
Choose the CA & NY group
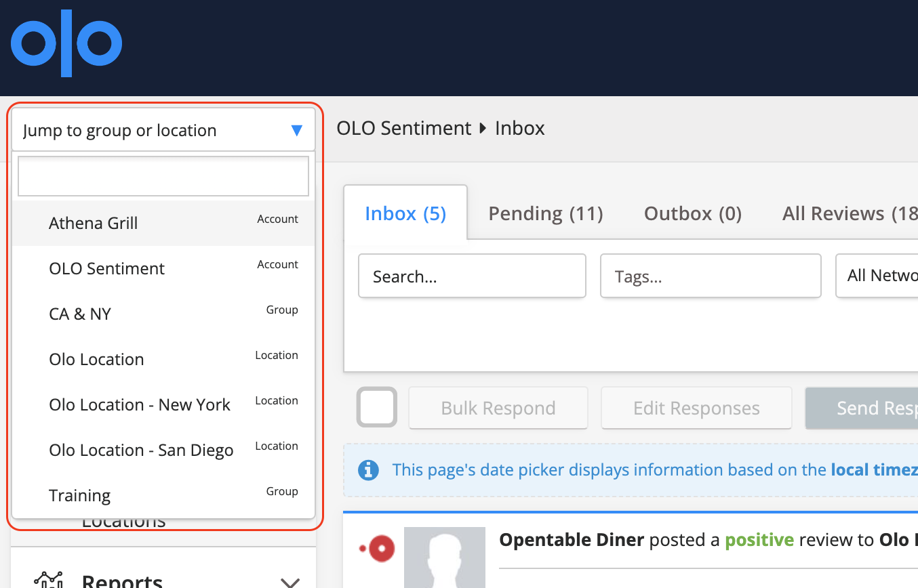(x=163, y=314)
